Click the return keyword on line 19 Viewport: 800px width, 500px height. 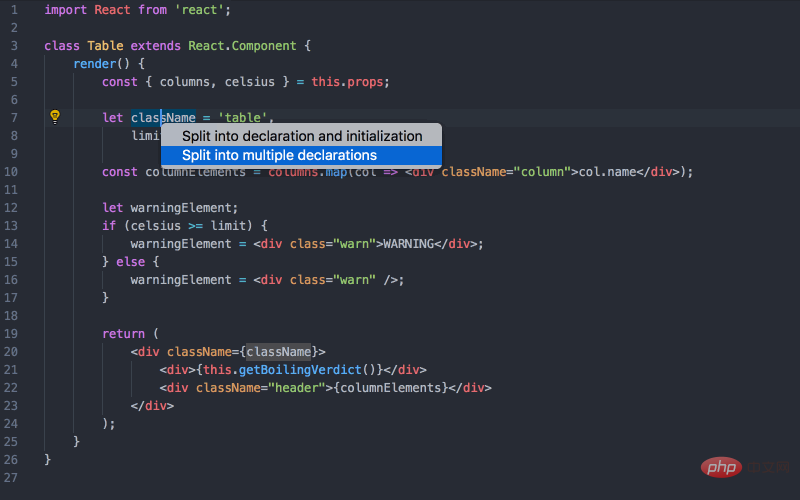pyautogui.click(x=123, y=334)
